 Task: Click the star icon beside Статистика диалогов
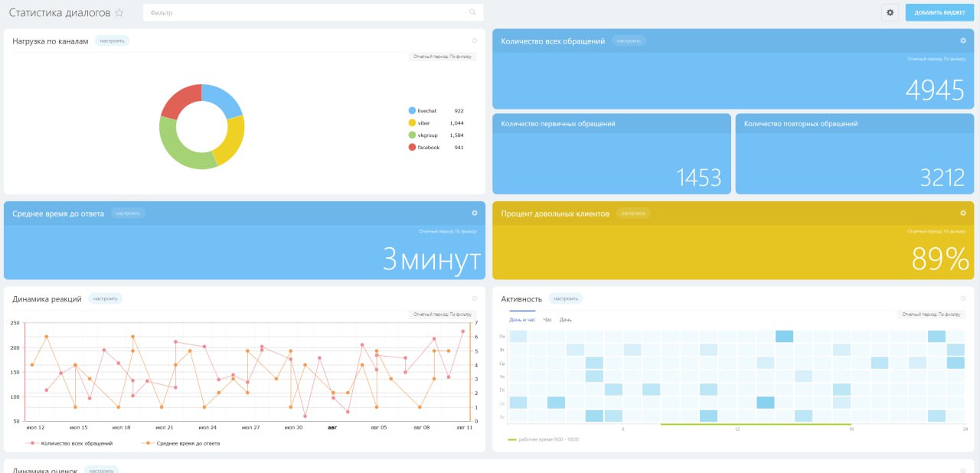coord(119,13)
